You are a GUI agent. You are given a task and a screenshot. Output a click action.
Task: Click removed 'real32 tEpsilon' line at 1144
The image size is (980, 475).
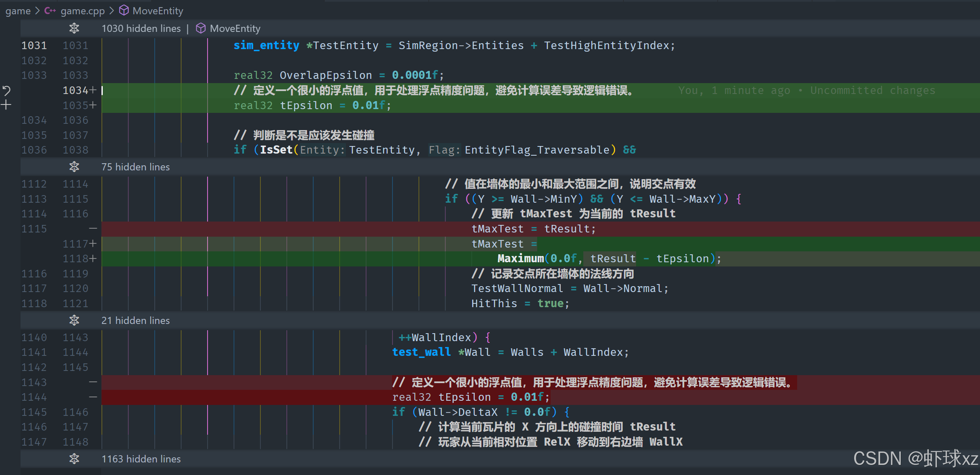tap(471, 397)
